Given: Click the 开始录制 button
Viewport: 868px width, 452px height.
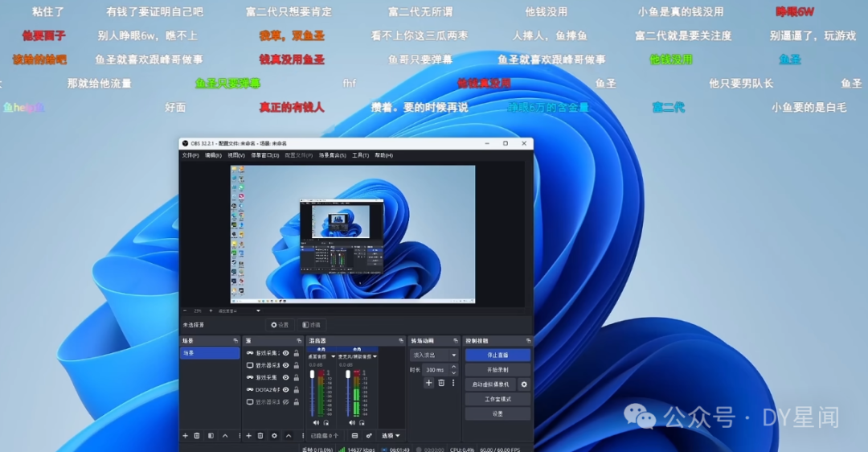Looking at the screenshot, I should pos(497,369).
